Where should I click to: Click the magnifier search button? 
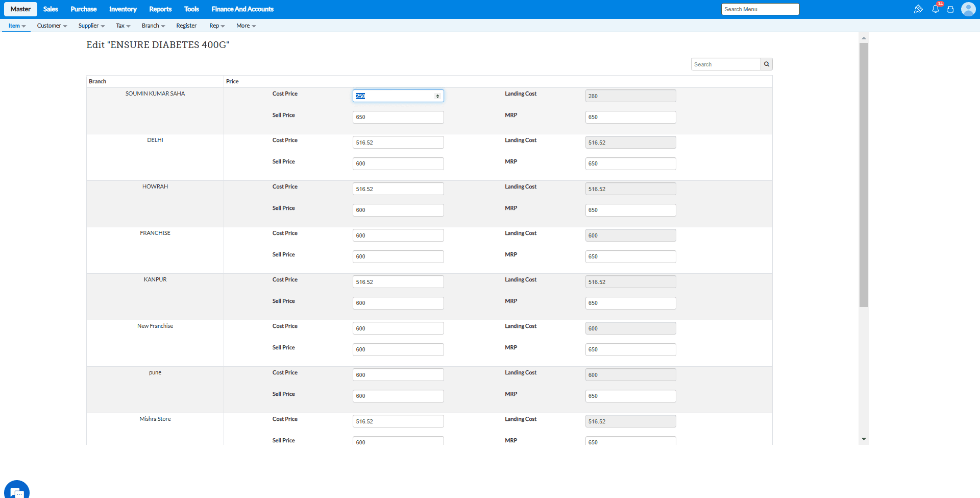pos(767,64)
